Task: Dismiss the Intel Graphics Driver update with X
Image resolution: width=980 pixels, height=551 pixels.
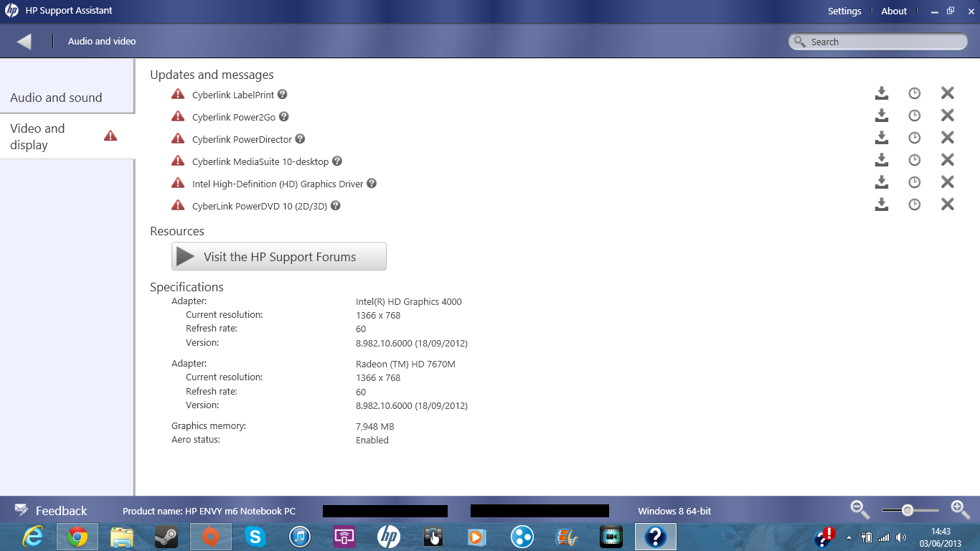Action: coord(948,182)
